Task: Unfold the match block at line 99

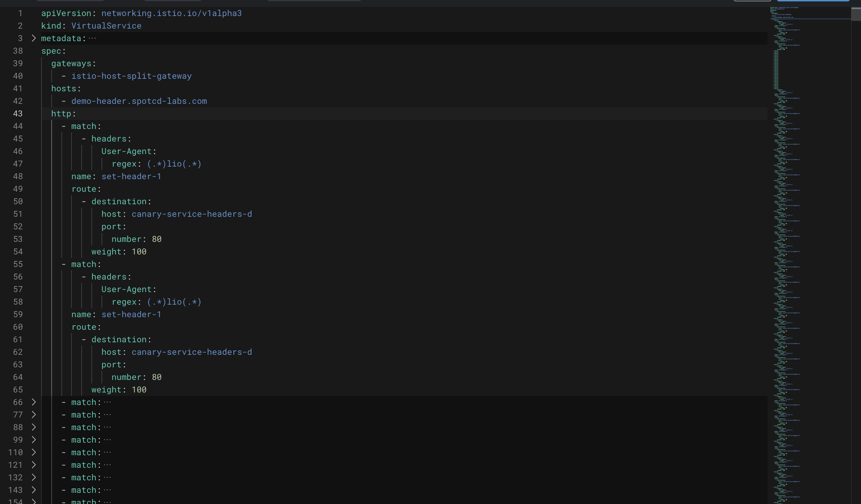Action: [x=33, y=440]
